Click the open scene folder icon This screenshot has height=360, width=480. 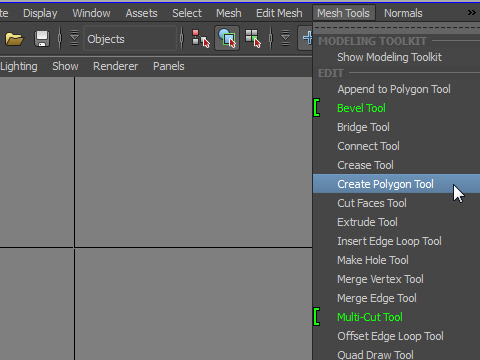(15, 39)
